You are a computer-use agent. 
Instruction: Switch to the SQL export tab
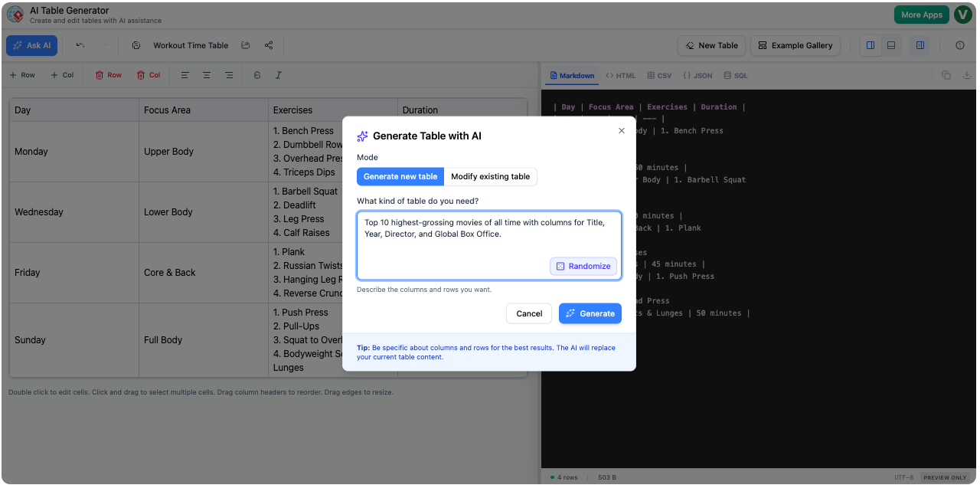point(736,75)
